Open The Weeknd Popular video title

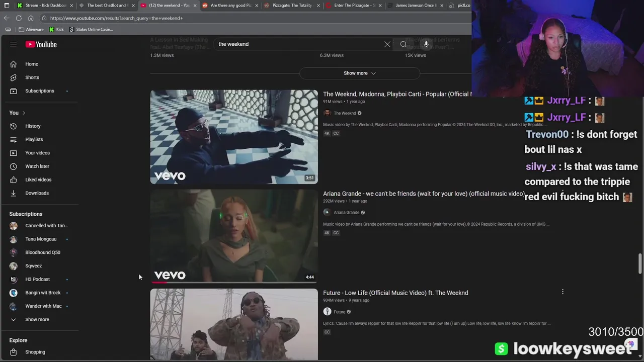(x=397, y=94)
